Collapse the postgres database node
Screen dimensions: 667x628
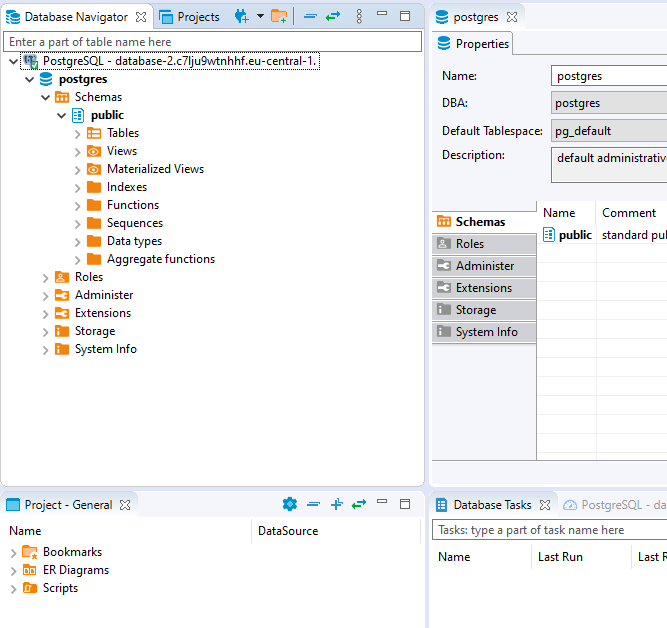tap(29, 79)
